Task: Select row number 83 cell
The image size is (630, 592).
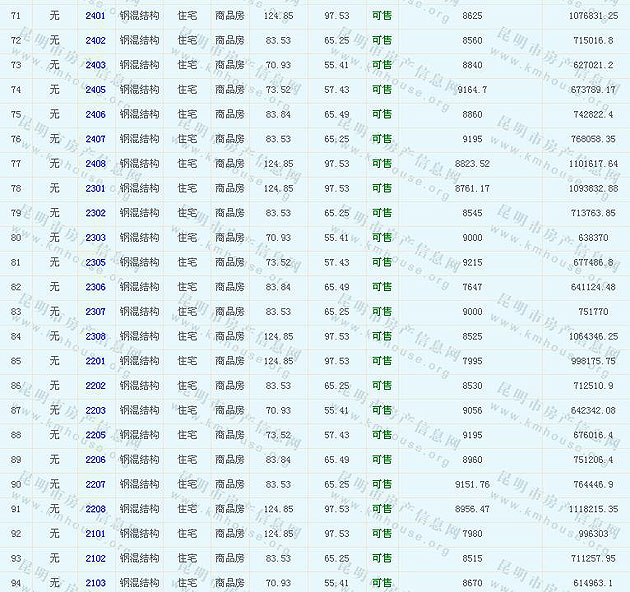Action: [x=16, y=312]
